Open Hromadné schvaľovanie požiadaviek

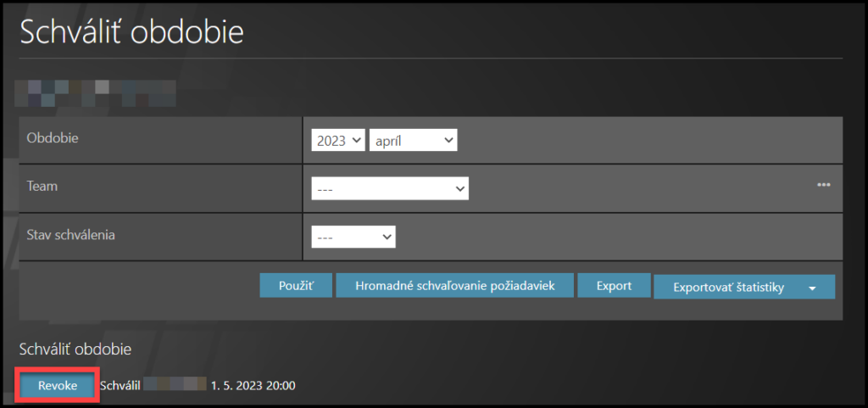pos(454,286)
